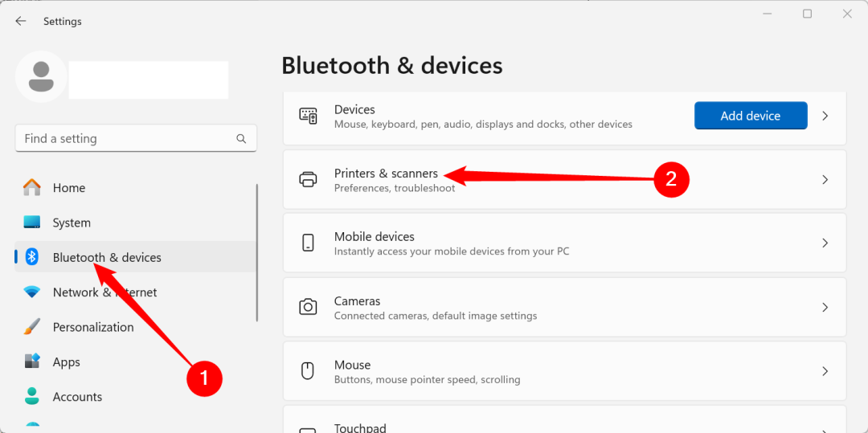Viewport: 868px width, 433px height.
Task: Click the printer icon beside Printers & scanners
Action: (308, 179)
